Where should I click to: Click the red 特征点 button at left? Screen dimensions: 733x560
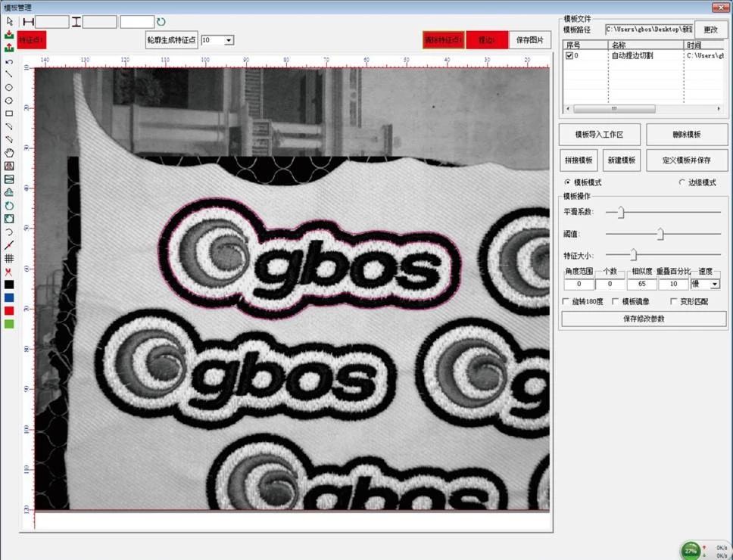coord(32,40)
